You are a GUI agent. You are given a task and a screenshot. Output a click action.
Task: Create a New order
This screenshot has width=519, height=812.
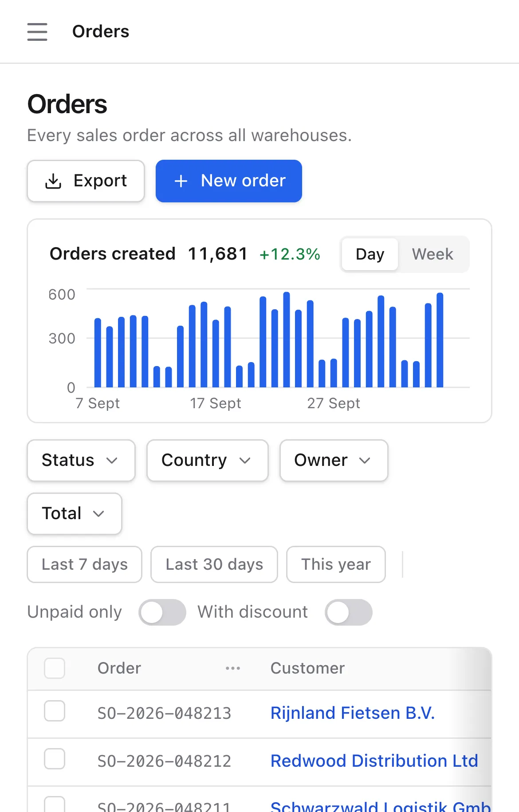[x=229, y=181]
